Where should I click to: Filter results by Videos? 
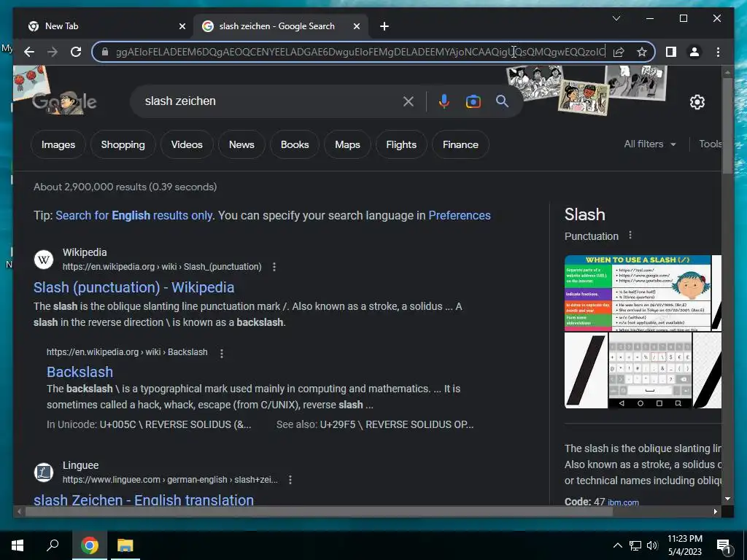[x=187, y=145]
